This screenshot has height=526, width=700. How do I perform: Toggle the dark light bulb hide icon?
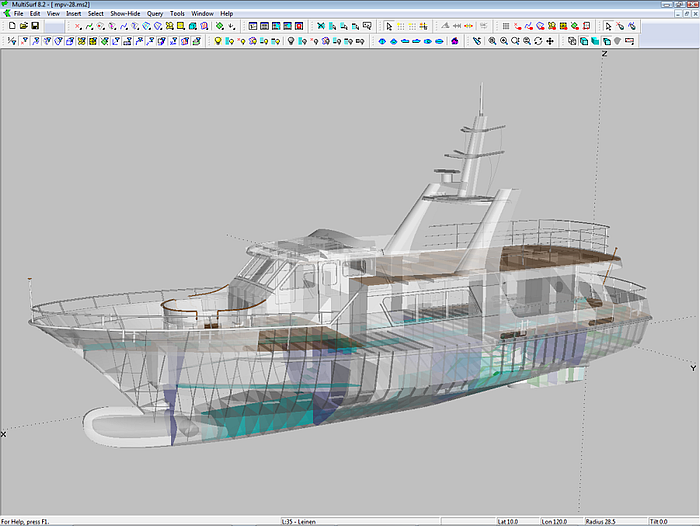point(290,41)
